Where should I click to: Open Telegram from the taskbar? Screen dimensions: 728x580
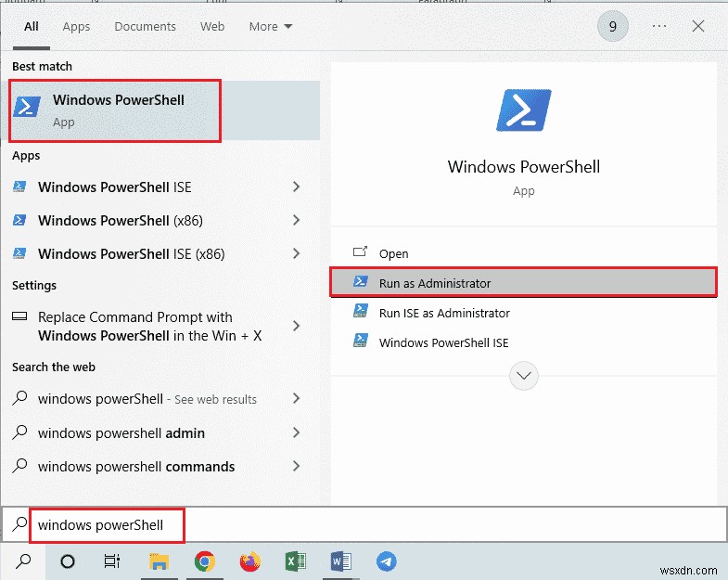pyautogui.click(x=387, y=561)
